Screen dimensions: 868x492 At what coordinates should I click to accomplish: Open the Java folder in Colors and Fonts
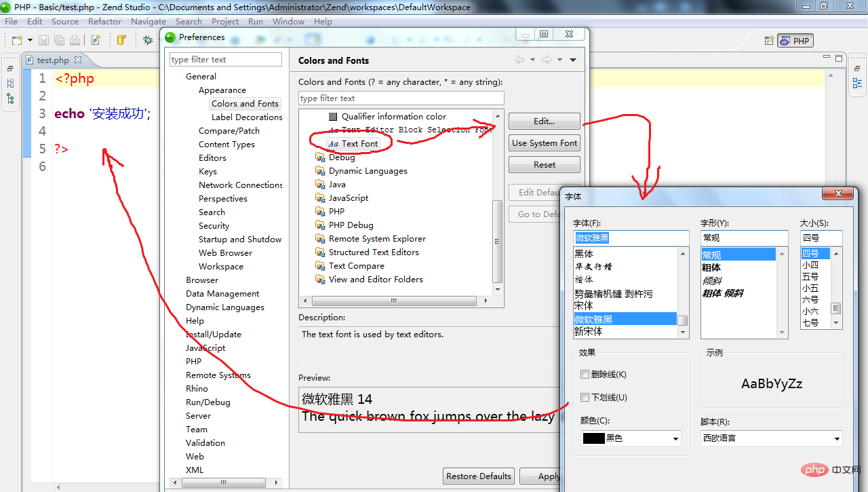(331, 185)
